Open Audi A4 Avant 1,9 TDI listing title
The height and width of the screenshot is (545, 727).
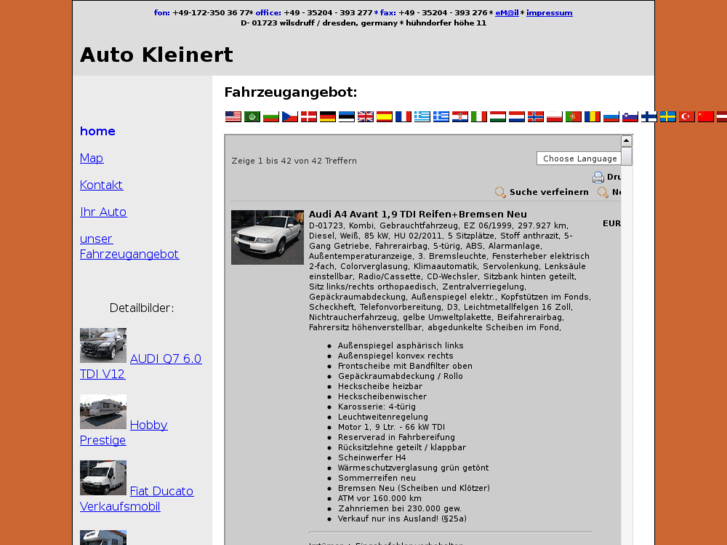click(x=418, y=214)
